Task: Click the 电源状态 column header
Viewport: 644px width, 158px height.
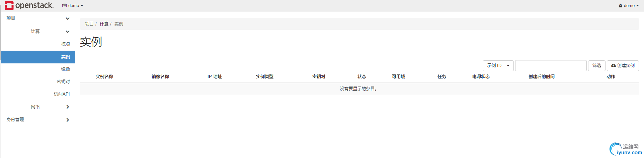Action: tap(481, 76)
